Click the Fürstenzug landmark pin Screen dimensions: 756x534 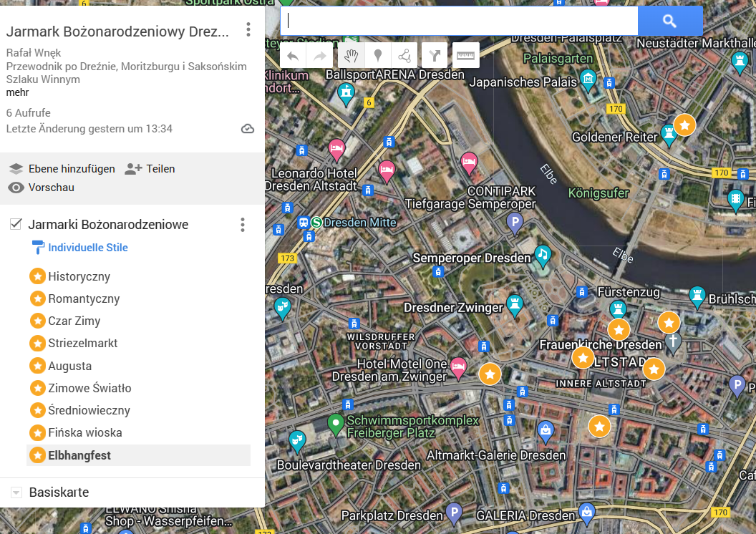pos(618,309)
